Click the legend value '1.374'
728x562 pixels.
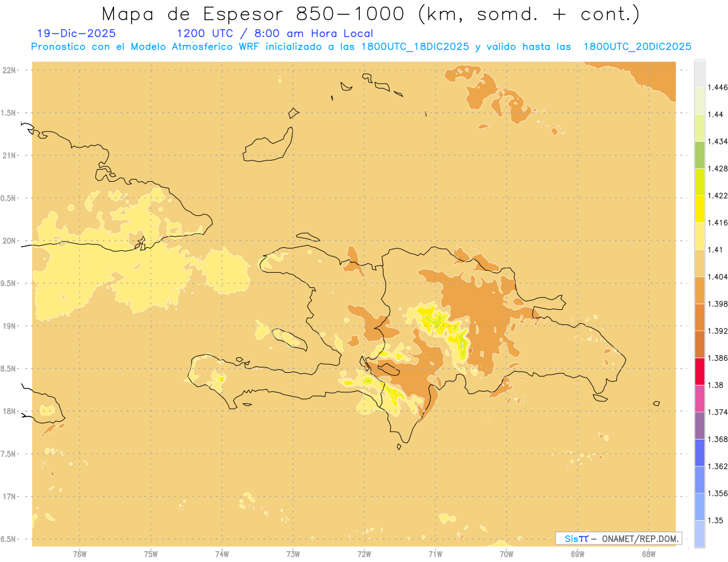[717, 412]
